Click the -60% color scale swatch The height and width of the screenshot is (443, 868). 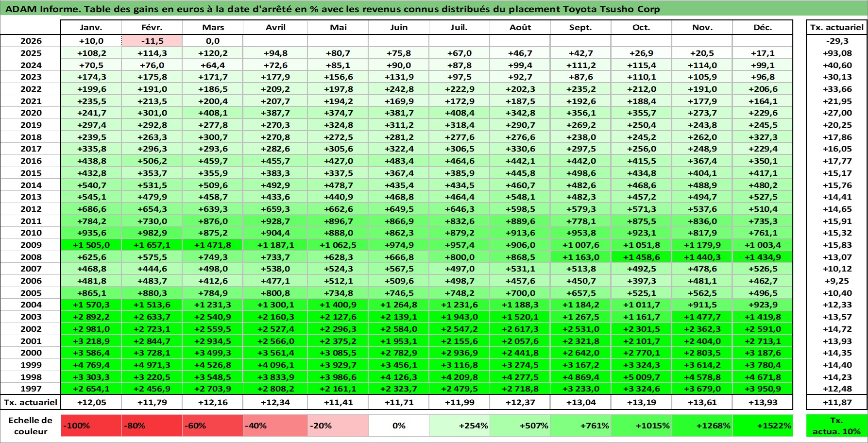click(x=213, y=426)
